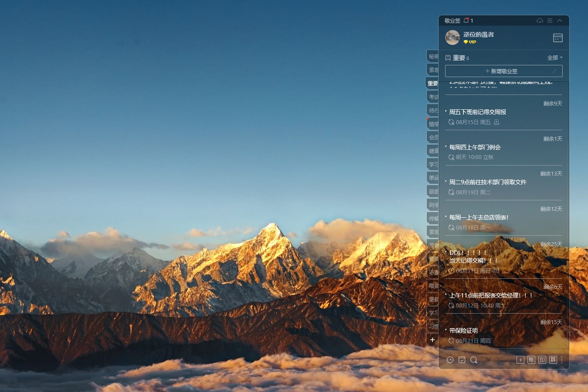Screen dimensions: 588x392
Task: Click the 剩余1天 countdown label
Action: tap(553, 139)
